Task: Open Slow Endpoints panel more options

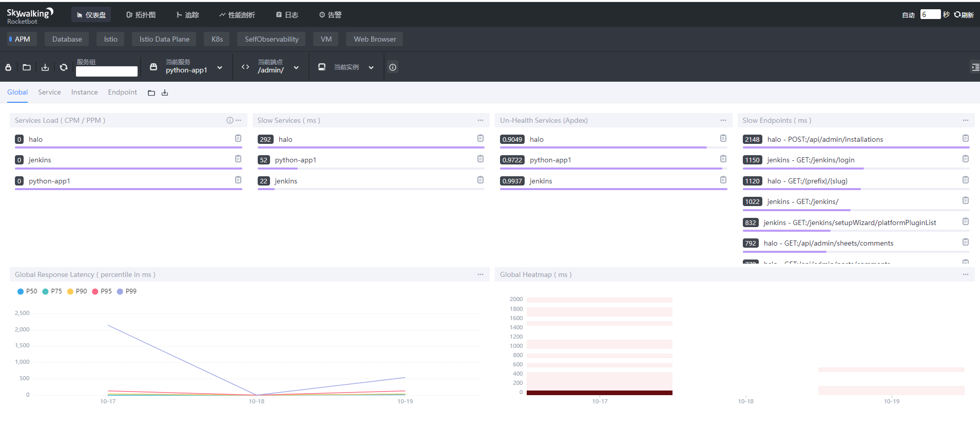Action: (966, 120)
